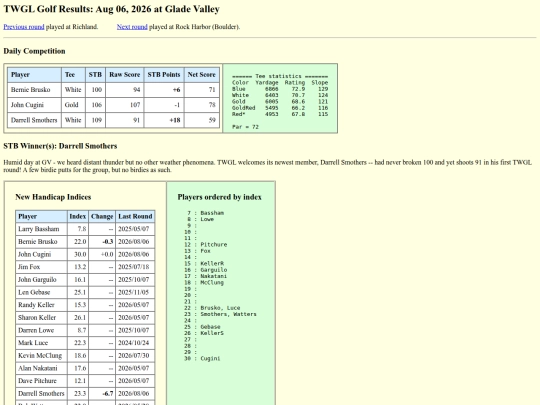This screenshot has height=405, width=540.
Task: Click the Raw Score column header
Action: [x=125, y=75]
